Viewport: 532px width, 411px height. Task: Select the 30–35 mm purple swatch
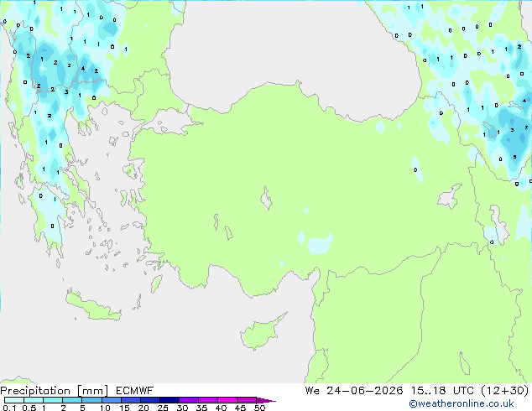click(189, 400)
